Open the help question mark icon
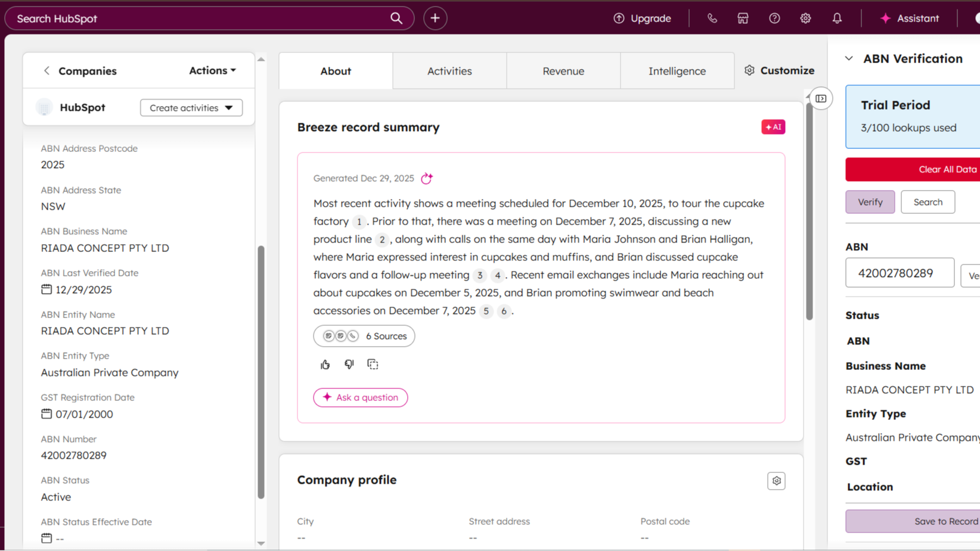The image size is (980, 551). (x=774, y=18)
